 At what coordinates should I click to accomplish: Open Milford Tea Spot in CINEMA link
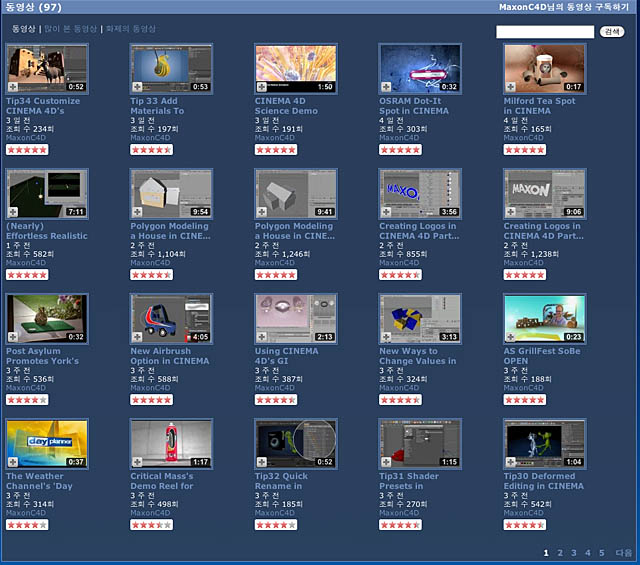click(x=539, y=106)
